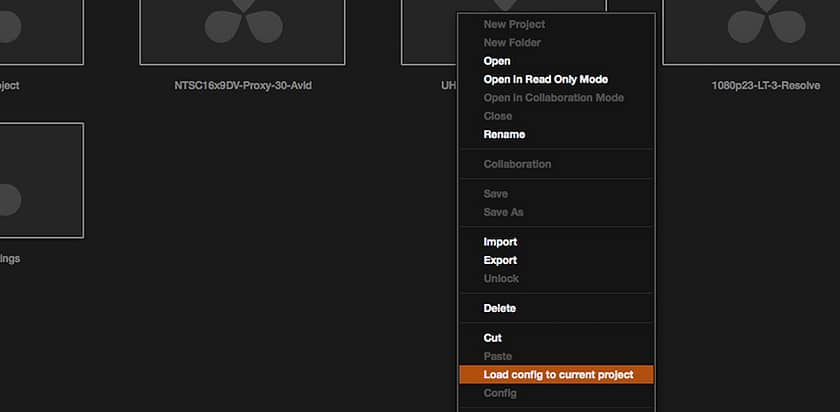Select the NTSC16x9DV-Proxy-30-Avid project thumbnail
The image size is (840, 412).
click(x=243, y=32)
